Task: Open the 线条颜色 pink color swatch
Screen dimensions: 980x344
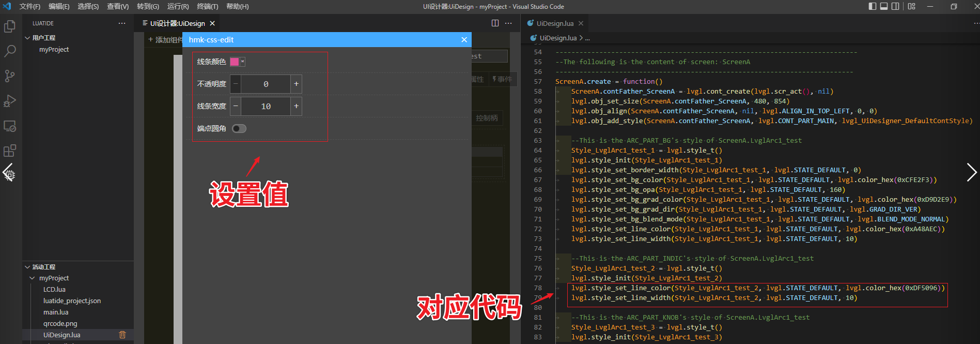Action: tap(235, 62)
